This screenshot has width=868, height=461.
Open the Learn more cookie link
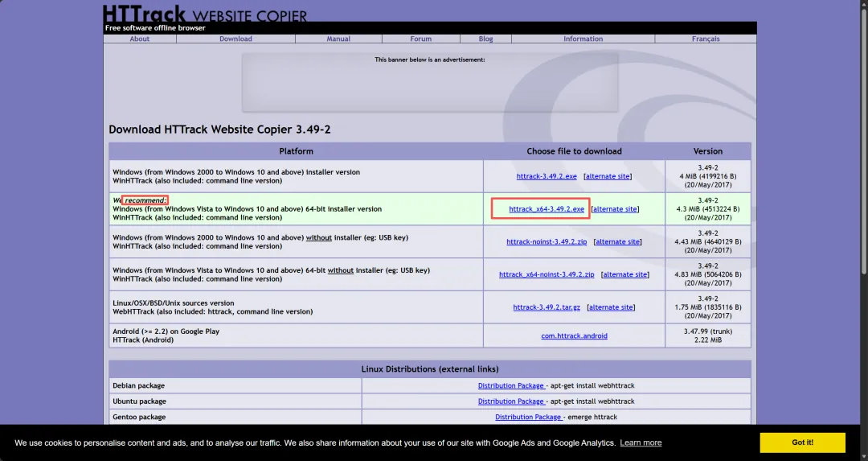(x=641, y=442)
